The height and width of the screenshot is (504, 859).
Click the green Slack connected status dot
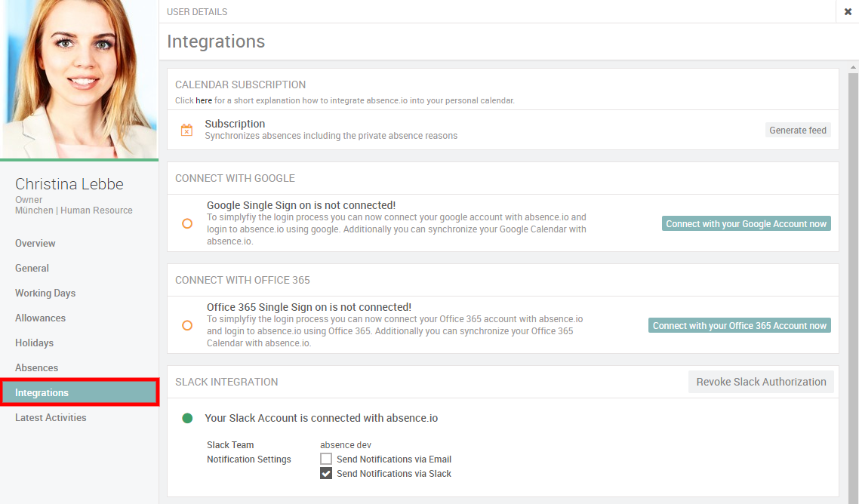click(187, 418)
